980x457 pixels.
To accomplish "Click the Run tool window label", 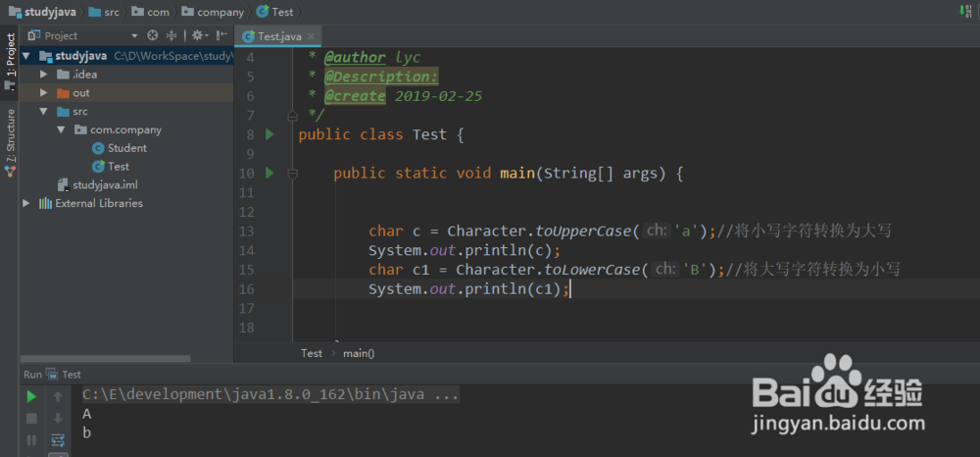I will 32,375.
